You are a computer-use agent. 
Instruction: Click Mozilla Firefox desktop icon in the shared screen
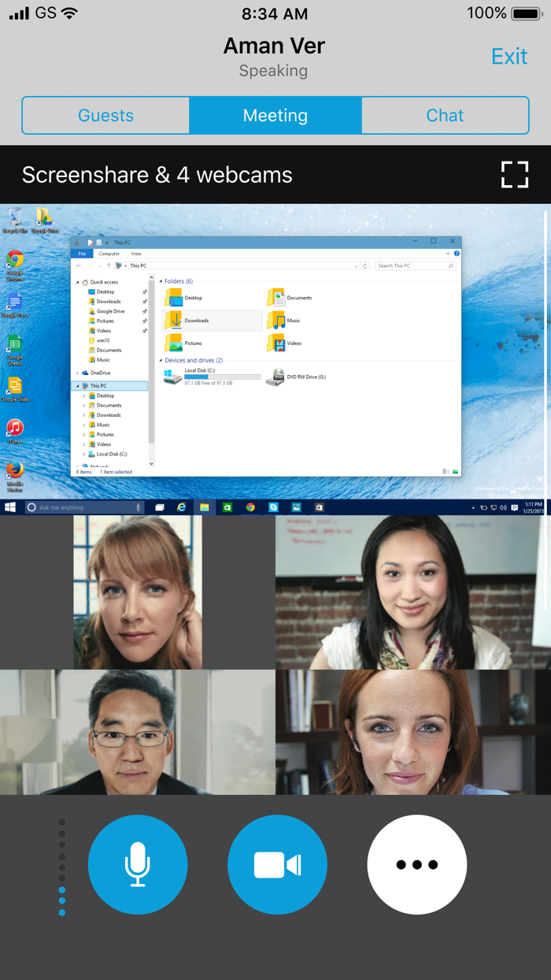[15, 477]
